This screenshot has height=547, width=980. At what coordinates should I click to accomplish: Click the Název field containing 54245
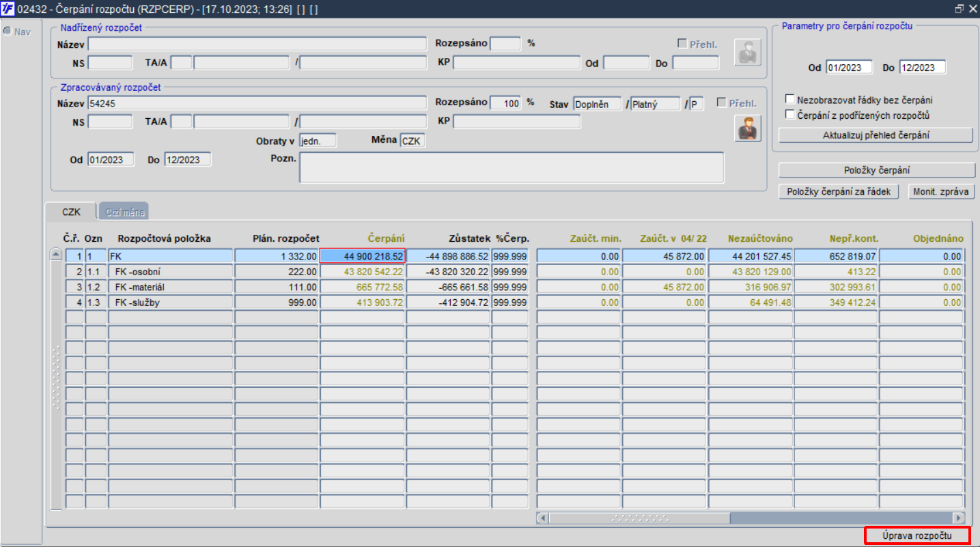point(257,103)
